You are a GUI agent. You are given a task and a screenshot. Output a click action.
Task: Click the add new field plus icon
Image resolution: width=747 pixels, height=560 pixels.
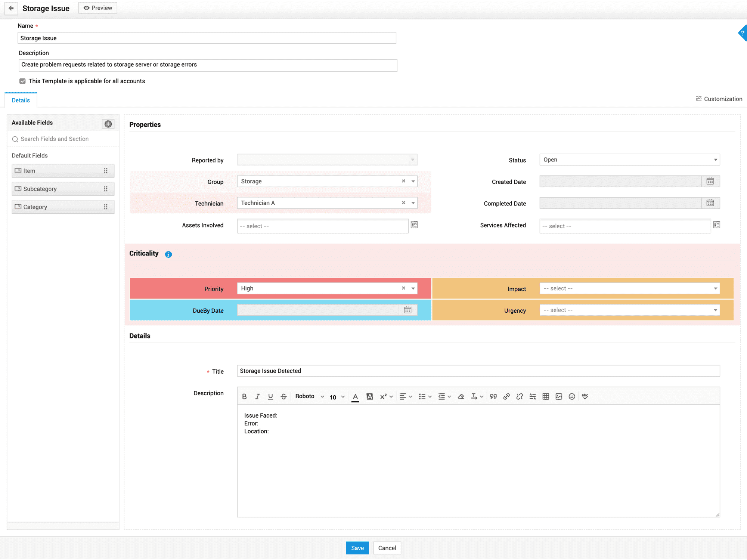click(x=108, y=124)
